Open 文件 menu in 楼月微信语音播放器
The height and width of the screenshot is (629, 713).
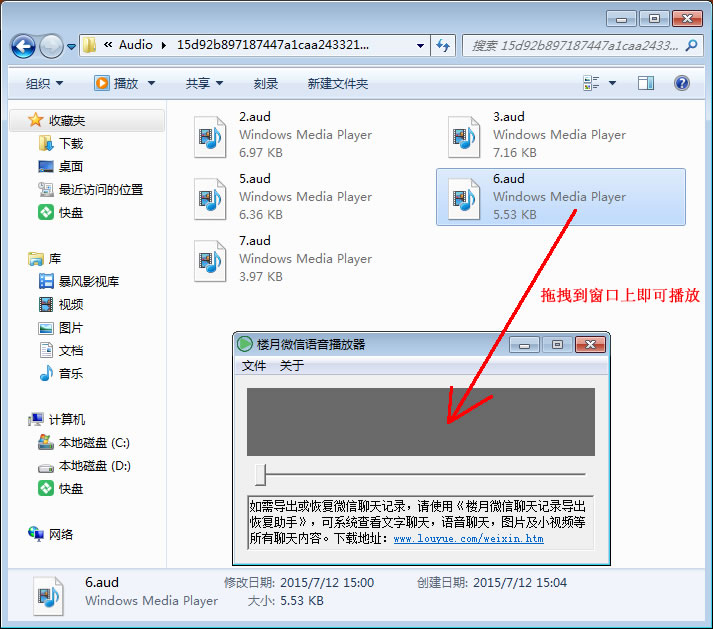[x=253, y=366]
